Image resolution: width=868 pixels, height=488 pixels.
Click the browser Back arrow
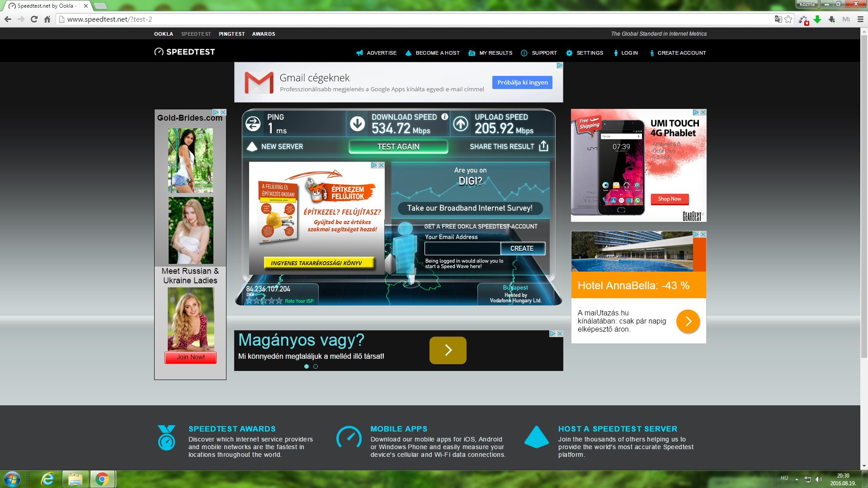(x=8, y=19)
